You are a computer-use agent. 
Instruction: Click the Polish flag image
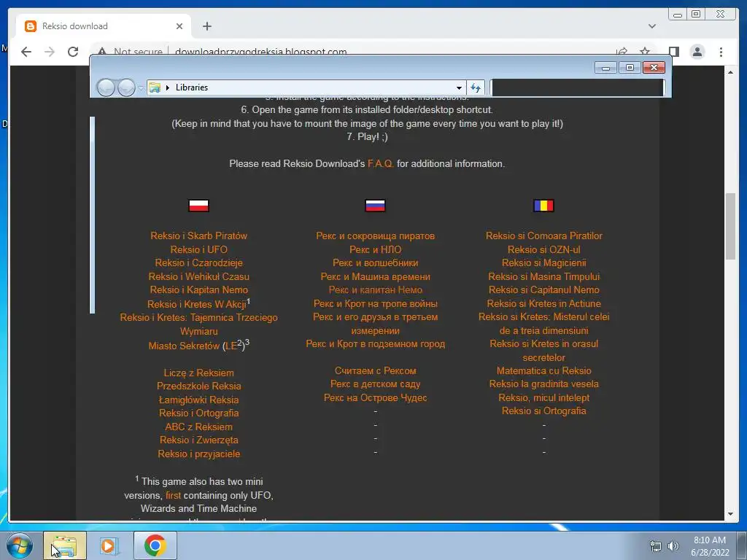tap(198, 205)
